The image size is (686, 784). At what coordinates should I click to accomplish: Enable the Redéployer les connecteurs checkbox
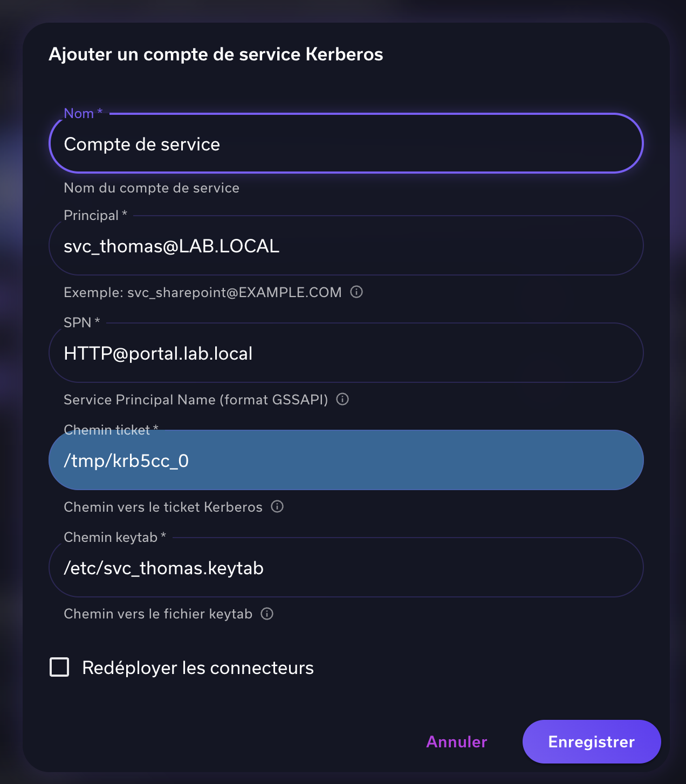pyautogui.click(x=59, y=667)
